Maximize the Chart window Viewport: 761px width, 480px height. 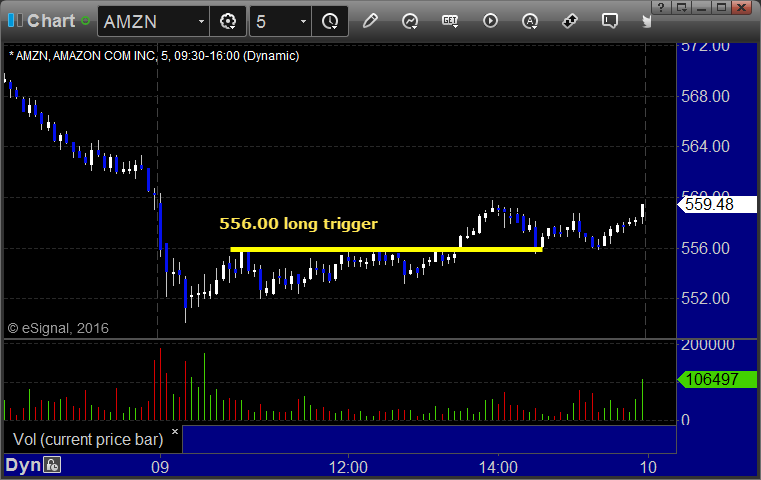[x=722, y=7]
